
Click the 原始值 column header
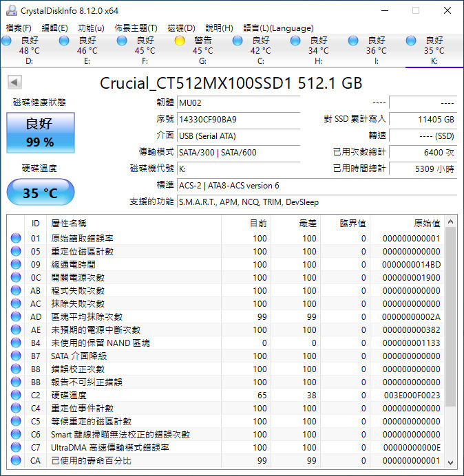pos(407,224)
